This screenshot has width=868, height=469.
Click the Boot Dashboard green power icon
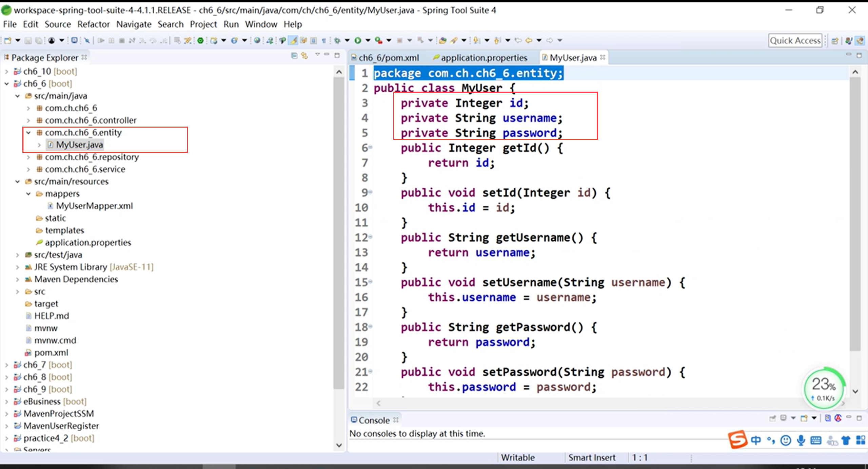[x=200, y=41]
